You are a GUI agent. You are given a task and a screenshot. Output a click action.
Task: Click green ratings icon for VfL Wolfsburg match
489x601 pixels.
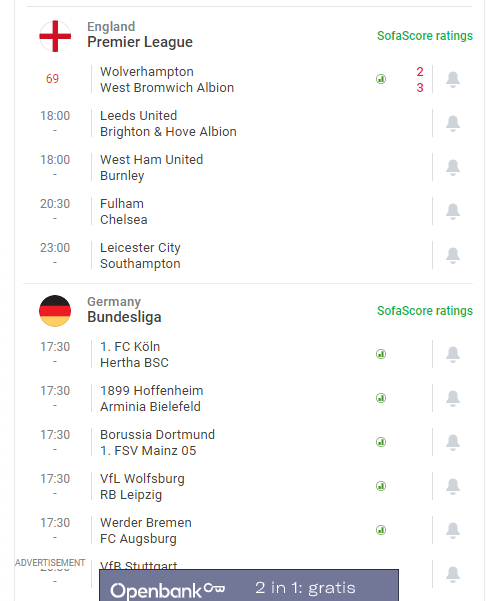tap(381, 486)
